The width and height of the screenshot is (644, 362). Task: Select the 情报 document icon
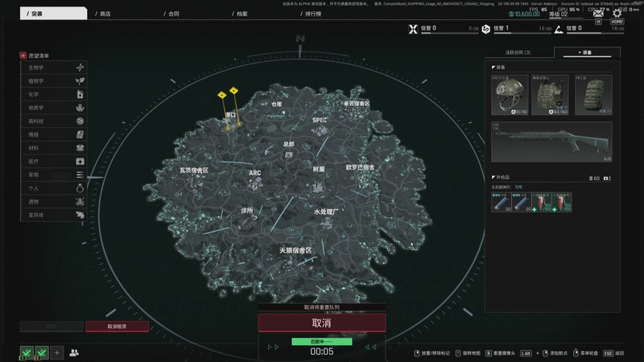pos(80,134)
